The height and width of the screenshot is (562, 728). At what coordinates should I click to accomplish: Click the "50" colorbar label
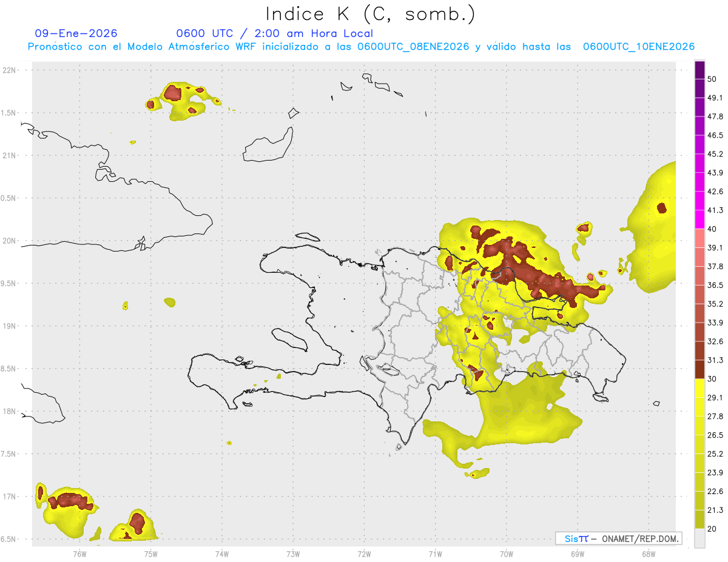coord(712,79)
